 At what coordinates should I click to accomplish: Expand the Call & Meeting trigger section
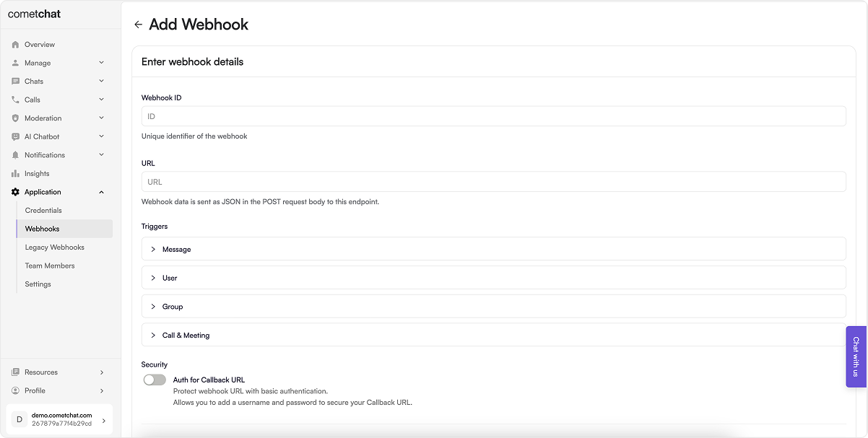(493, 335)
